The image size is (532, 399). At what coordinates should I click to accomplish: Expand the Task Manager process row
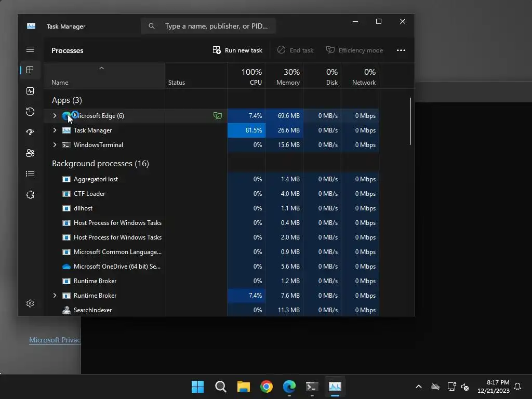55,130
